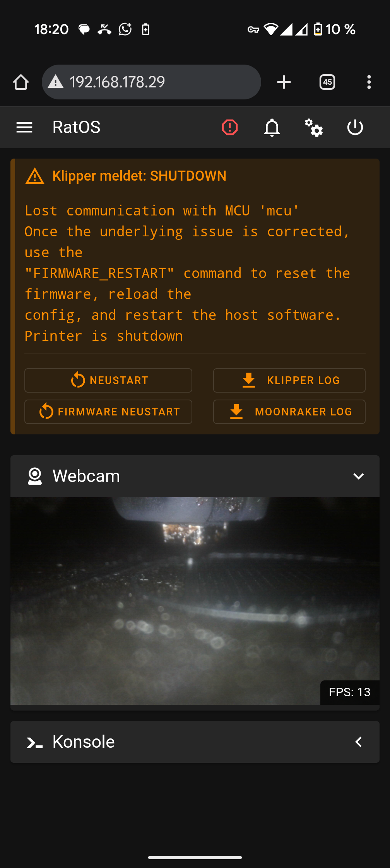Download the KLIPPER LOG
Viewport: 390px width, 868px height.
[x=289, y=380]
